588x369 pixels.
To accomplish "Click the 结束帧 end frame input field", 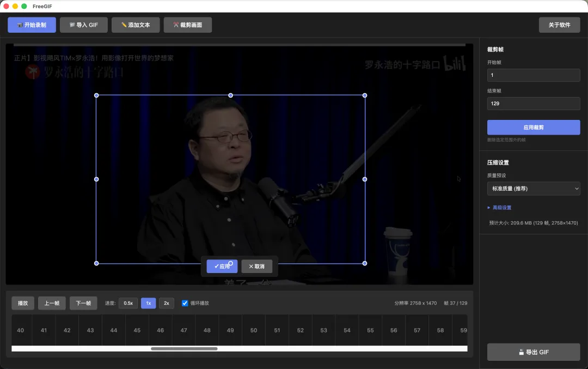I will click(533, 103).
